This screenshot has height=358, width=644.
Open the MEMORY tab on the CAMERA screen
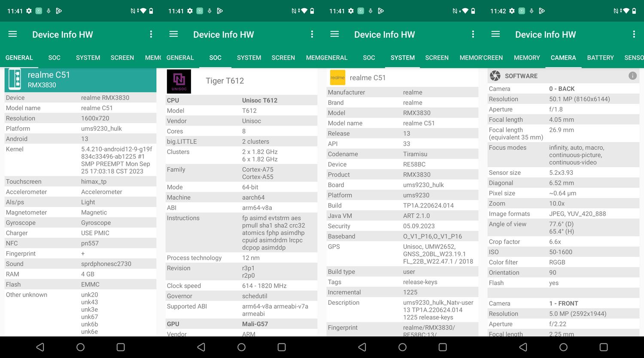527,57
